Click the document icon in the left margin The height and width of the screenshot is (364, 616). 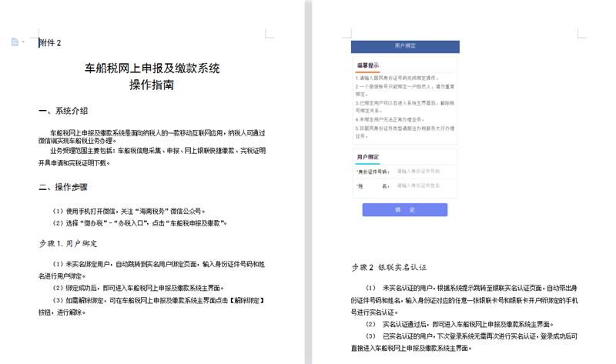click(15, 42)
